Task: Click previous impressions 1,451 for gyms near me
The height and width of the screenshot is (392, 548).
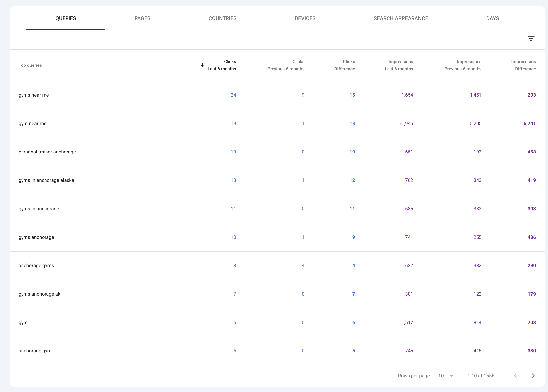Action: tap(476, 95)
